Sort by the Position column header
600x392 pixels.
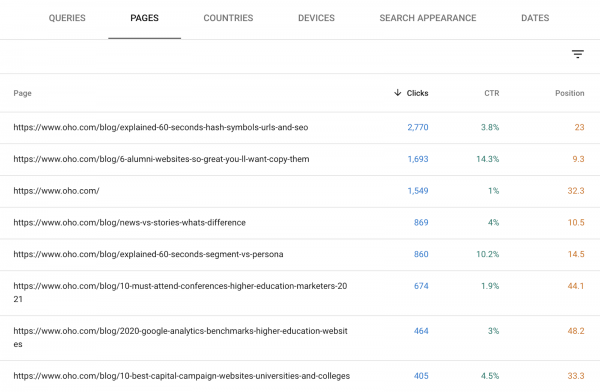(569, 93)
